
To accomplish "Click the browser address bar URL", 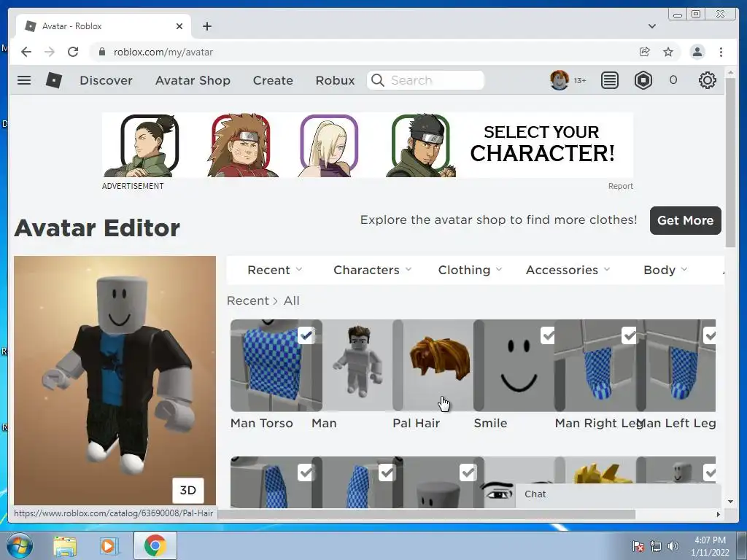I will [163, 52].
